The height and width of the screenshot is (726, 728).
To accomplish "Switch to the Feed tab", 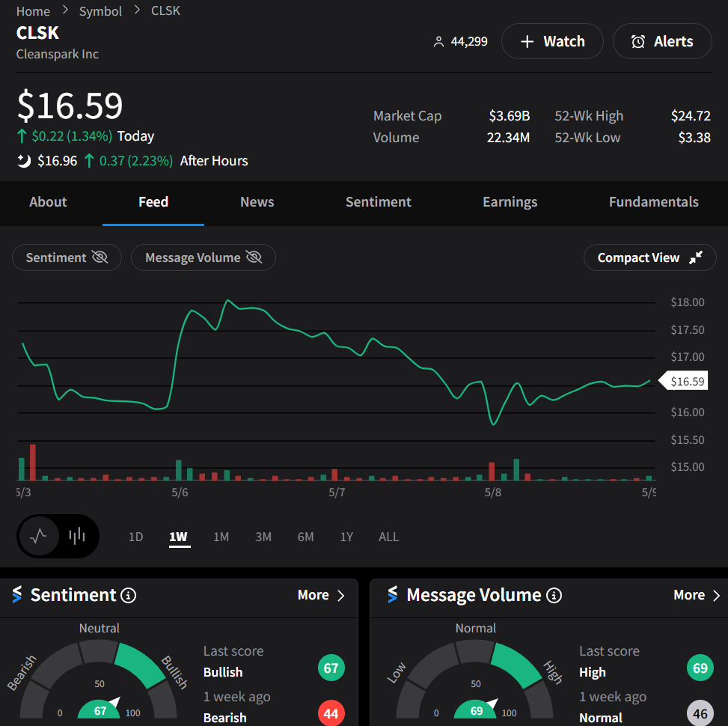I will [153, 202].
